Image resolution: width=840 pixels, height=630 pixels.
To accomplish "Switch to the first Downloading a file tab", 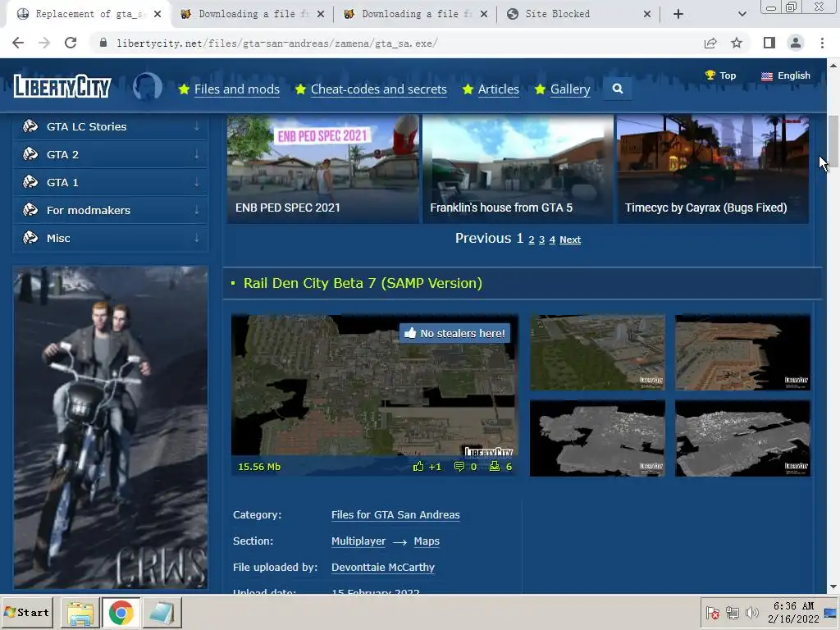I will [253, 14].
